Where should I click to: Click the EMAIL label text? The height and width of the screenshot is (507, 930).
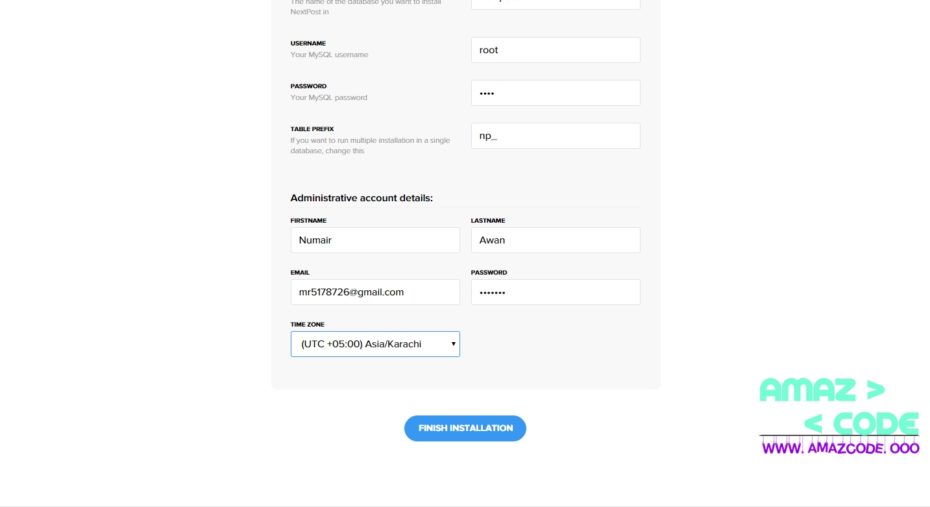coord(300,273)
